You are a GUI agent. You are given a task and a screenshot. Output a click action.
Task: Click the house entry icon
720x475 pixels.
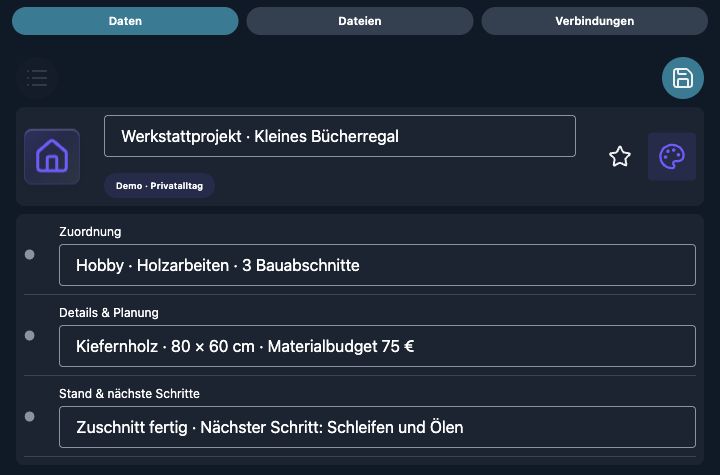pyautogui.click(x=52, y=157)
